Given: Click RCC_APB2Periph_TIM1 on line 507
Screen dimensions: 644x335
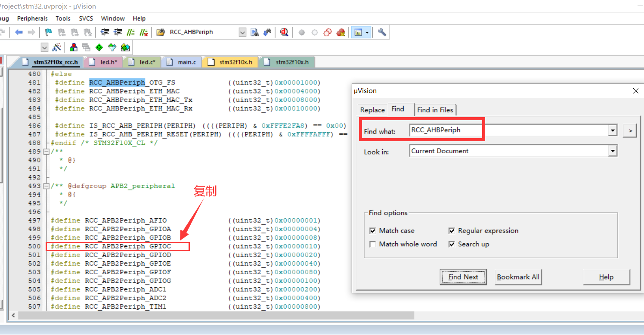Looking at the screenshot, I should tap(126, 307).
